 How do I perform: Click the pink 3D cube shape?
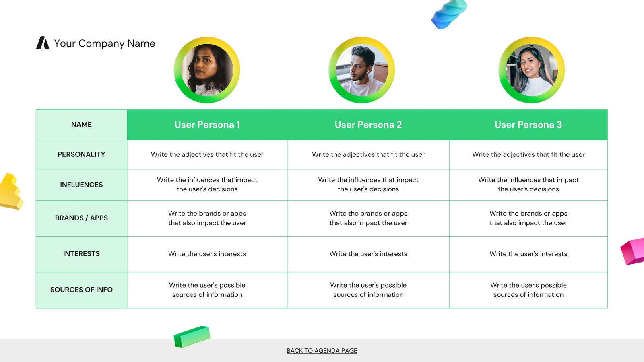click(x=633, y=251)
